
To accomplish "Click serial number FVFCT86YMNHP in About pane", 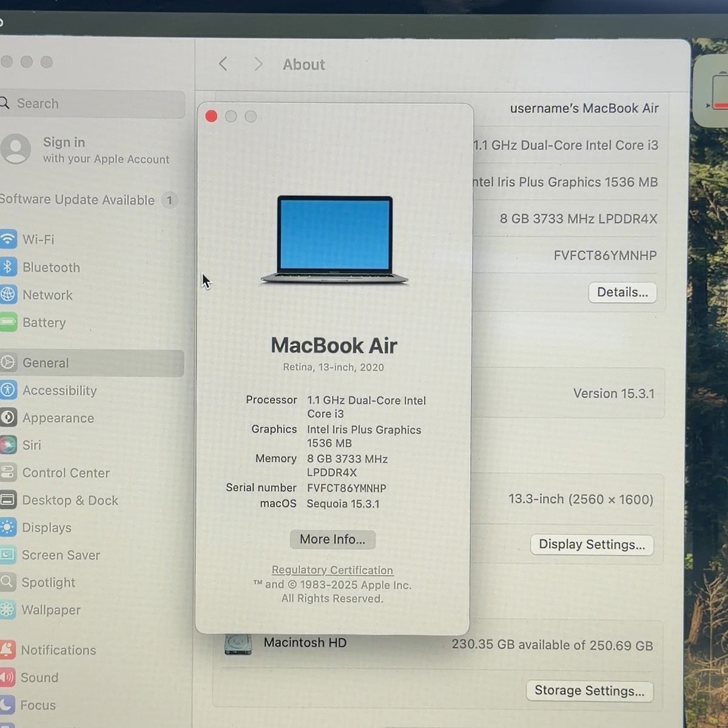I will click(605, 255).
